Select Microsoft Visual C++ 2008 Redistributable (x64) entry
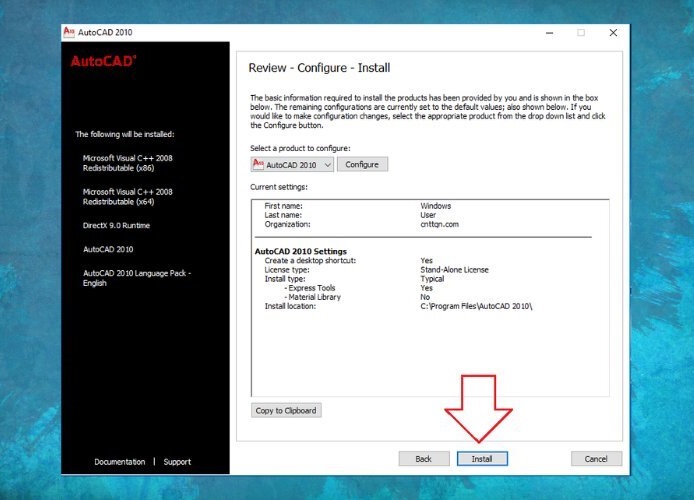This screenshot has width=694, height=500. pyautogui.click(x=127, y=196)
